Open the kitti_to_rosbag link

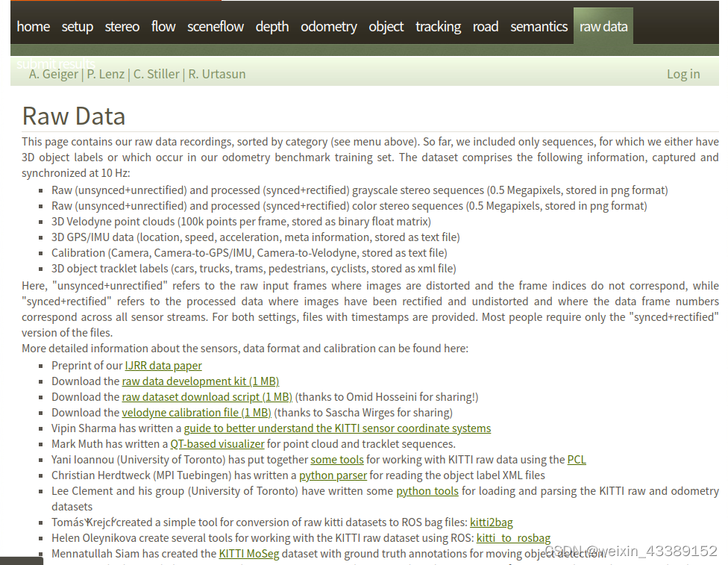pos(513,539)
